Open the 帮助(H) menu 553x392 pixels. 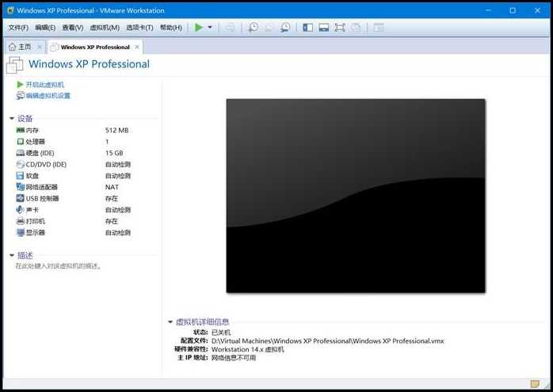[x=171, y=28]
